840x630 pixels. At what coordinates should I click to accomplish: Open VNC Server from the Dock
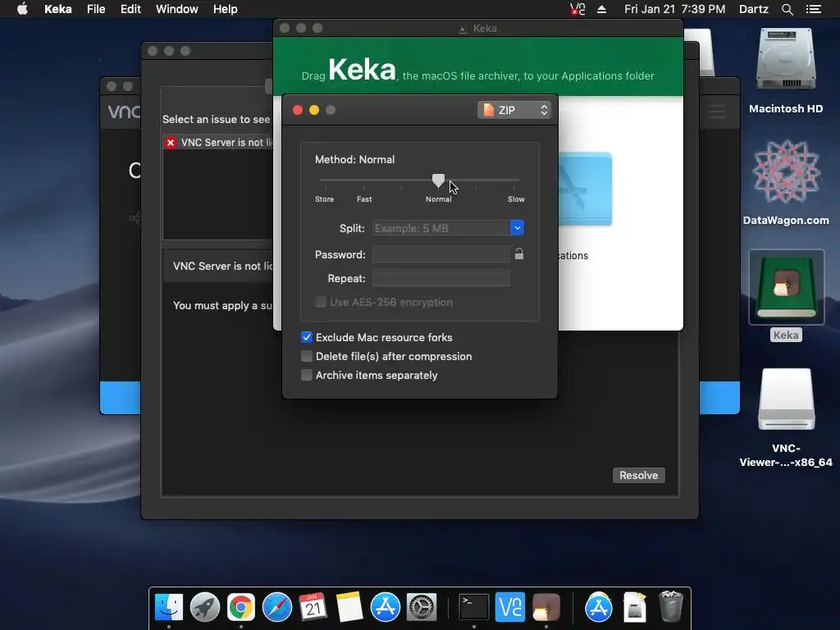(x=510, y=608)
